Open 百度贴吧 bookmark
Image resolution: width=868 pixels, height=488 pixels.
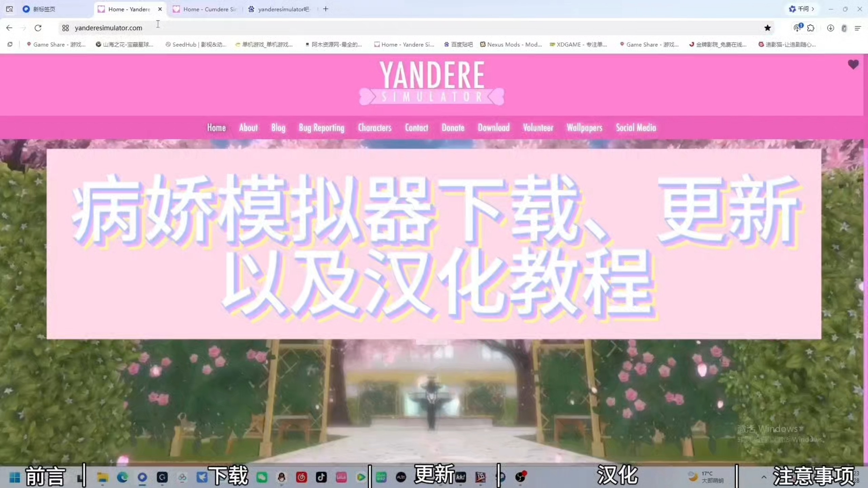458,44
